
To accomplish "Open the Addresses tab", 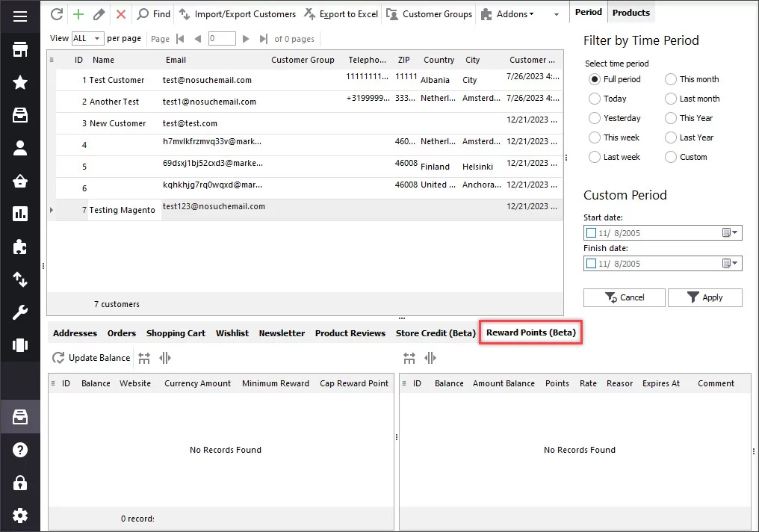I will [75, 333].
